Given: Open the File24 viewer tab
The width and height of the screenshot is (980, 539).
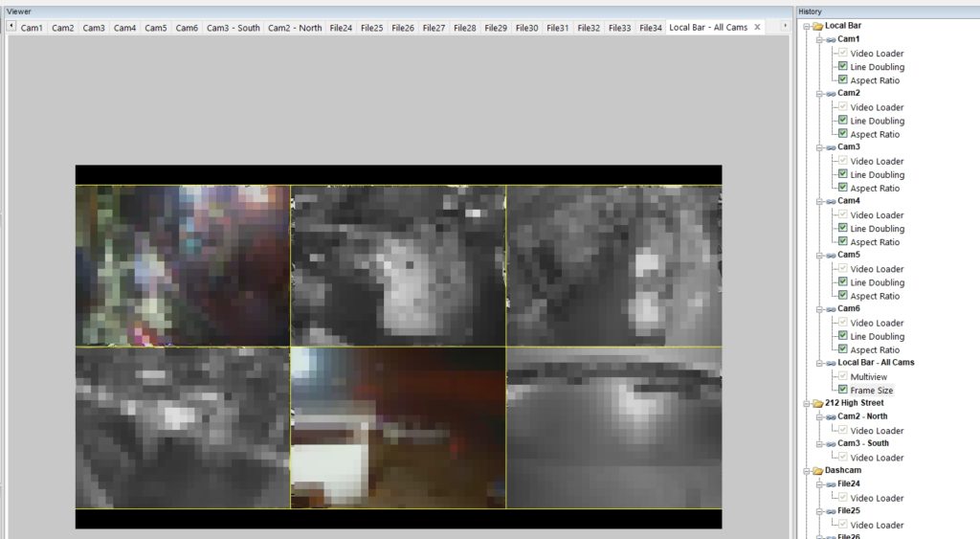Looking at the screenshot, I should tap(341, 28).
